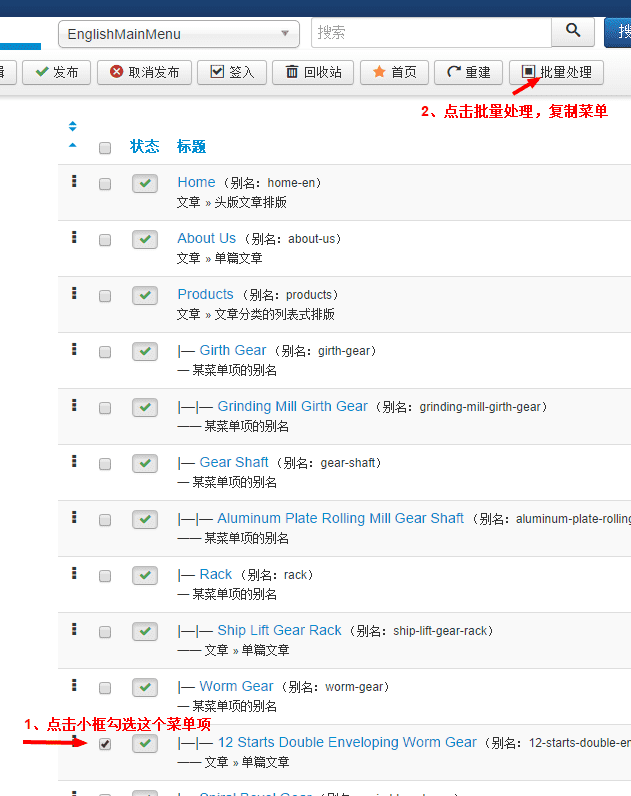Click drag handle icon of Home row

(74, 181)
